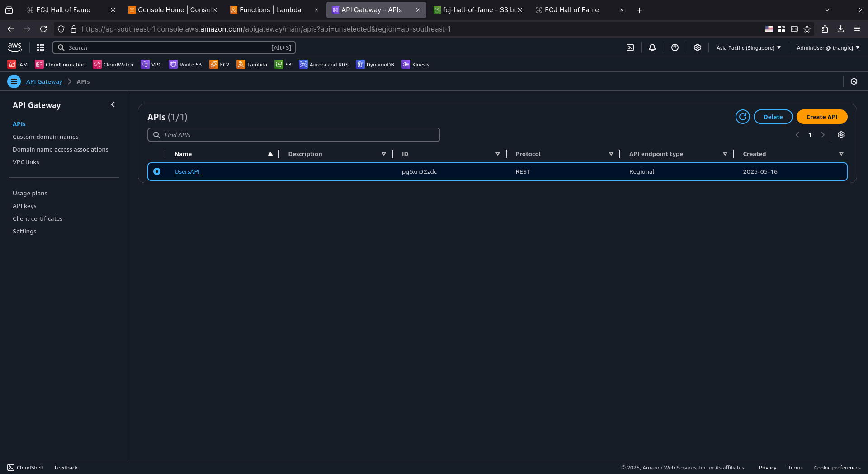Image resolution: width=868 pixels, height=474 pixels.
Task: Open VPC service shortcut
Action: tap(151, 64)
